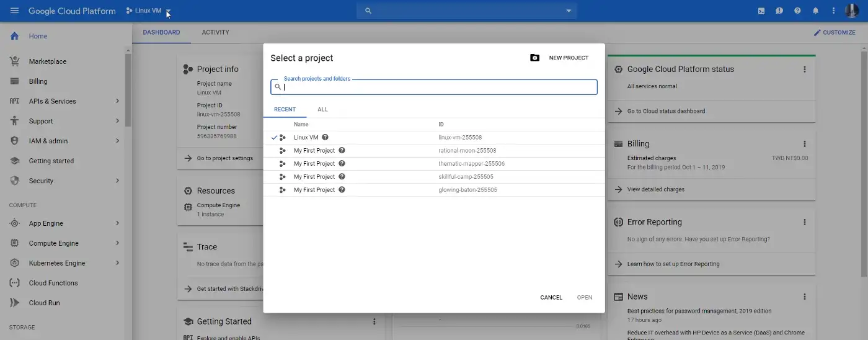Open the notifications bell icon
868x340 pixels.
click(815, 11)
